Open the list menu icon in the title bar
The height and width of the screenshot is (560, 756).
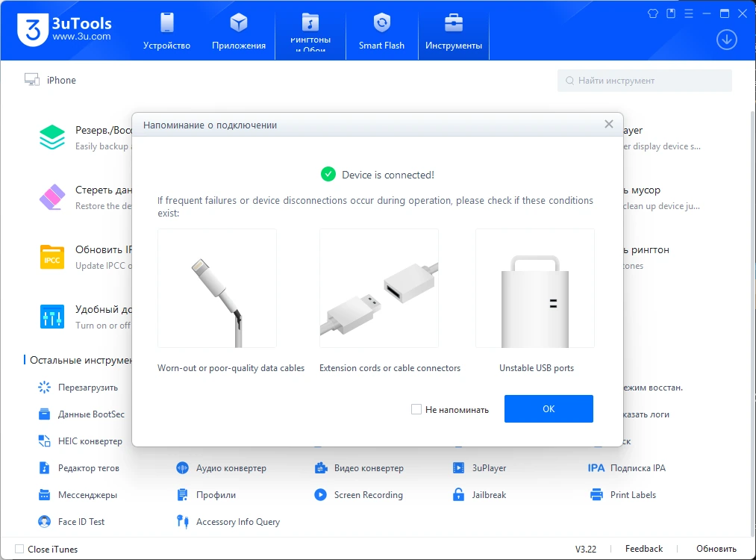pos(689,13)
